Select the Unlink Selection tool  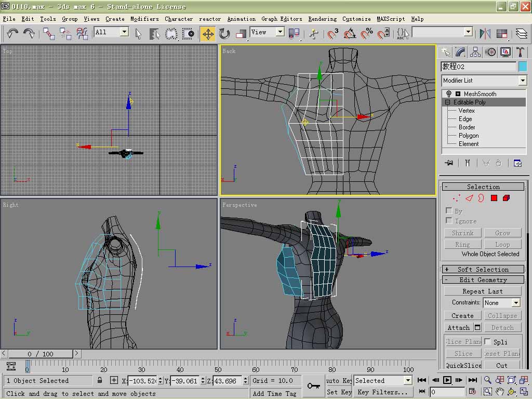coord(65,34)
